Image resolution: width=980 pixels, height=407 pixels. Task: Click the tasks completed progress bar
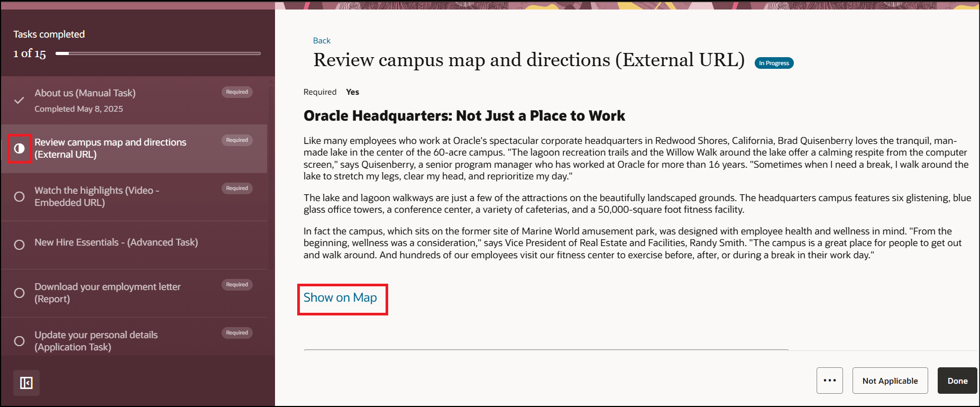(158, 53)
